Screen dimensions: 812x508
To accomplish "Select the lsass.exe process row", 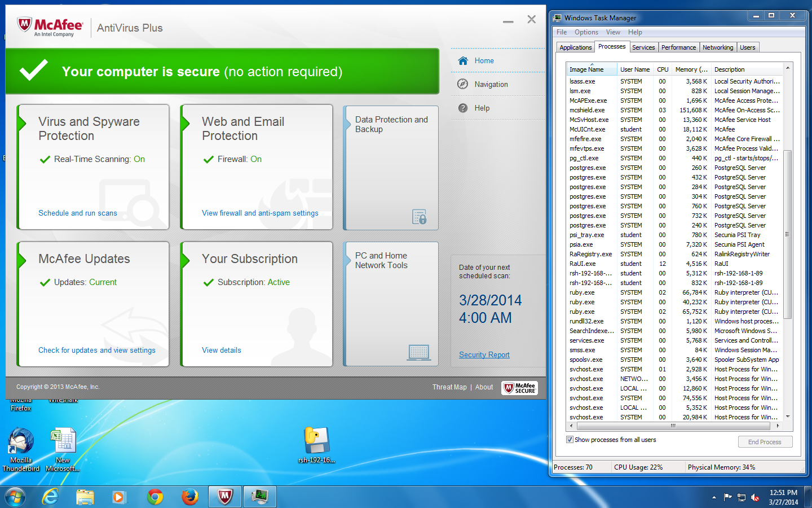I will click(674, 81).
